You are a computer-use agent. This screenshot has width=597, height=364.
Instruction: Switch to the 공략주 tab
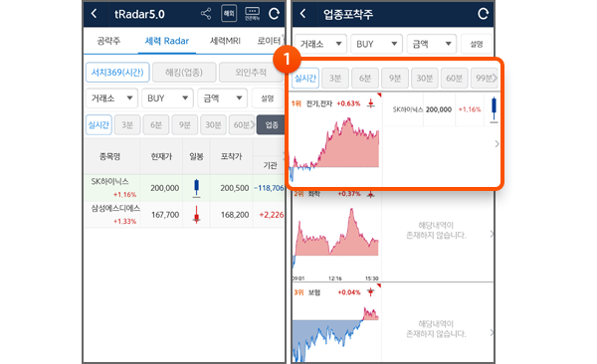pyautogui.click(x=108, y=41)
